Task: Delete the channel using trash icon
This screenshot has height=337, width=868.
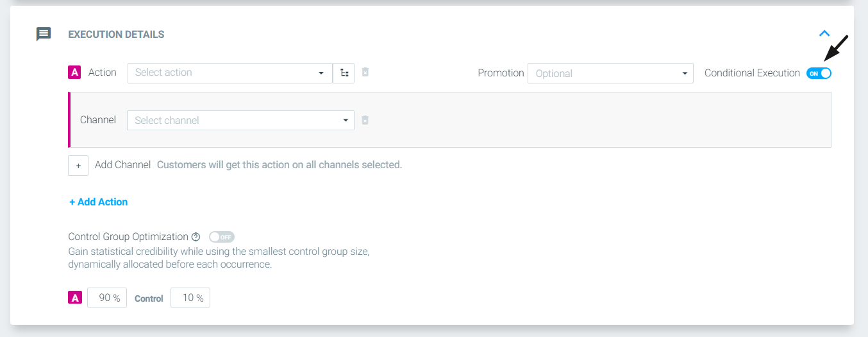Action: tap(365, 120)
